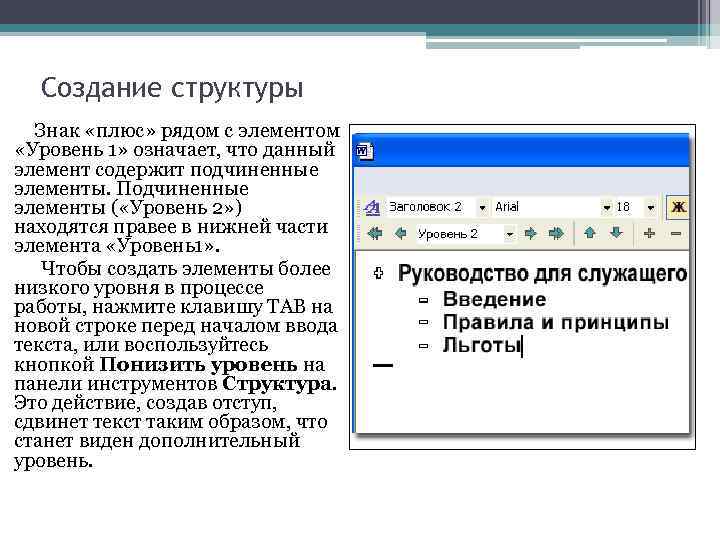Click the Уровень 2 outline level box
Viewport: 720px width, 540px height.
(460, 234)
